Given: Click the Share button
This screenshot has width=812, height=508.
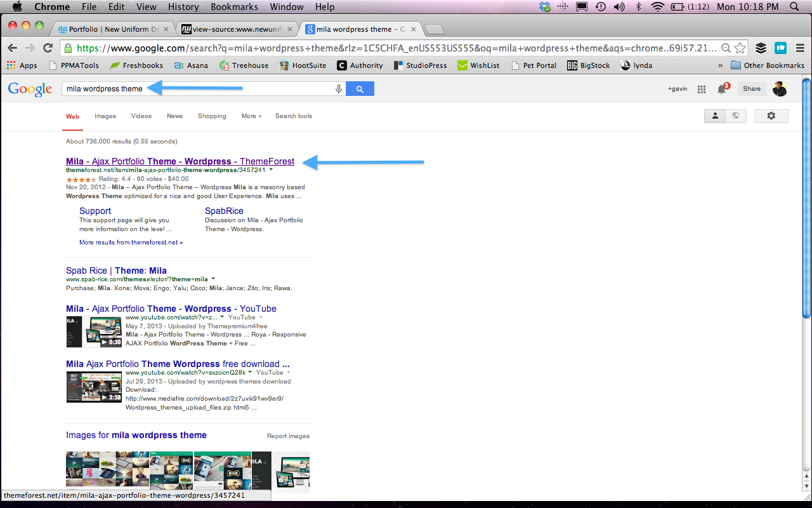Looking at the screenshot, I should pos(752,89).
